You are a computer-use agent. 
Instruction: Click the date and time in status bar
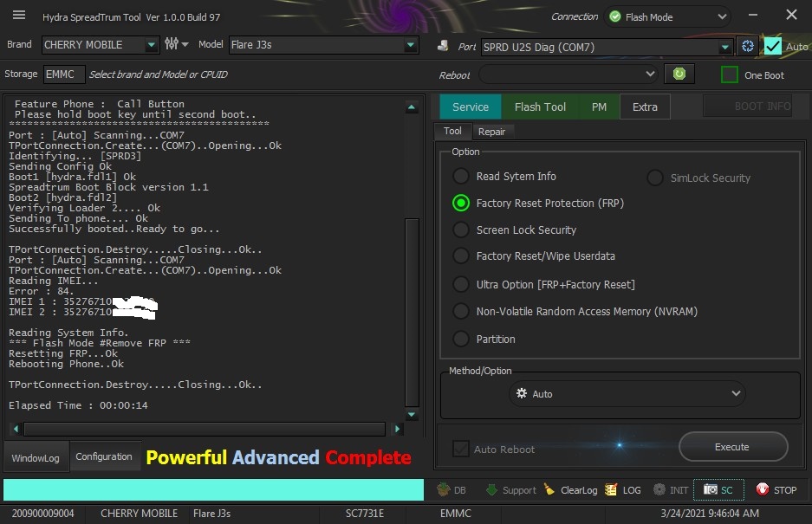coord(710,513)
